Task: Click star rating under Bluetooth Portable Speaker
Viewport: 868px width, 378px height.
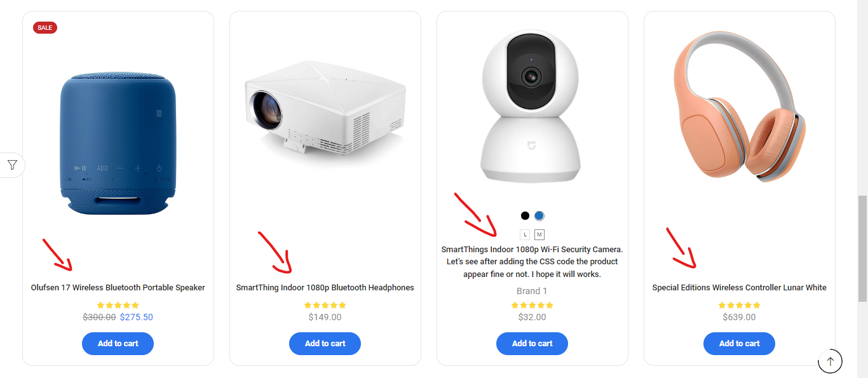Action: 118,305
